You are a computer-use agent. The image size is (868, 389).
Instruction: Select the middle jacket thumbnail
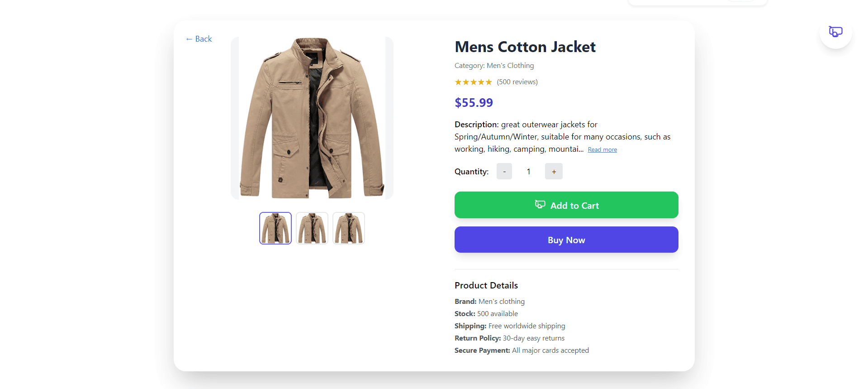(312, 228)
